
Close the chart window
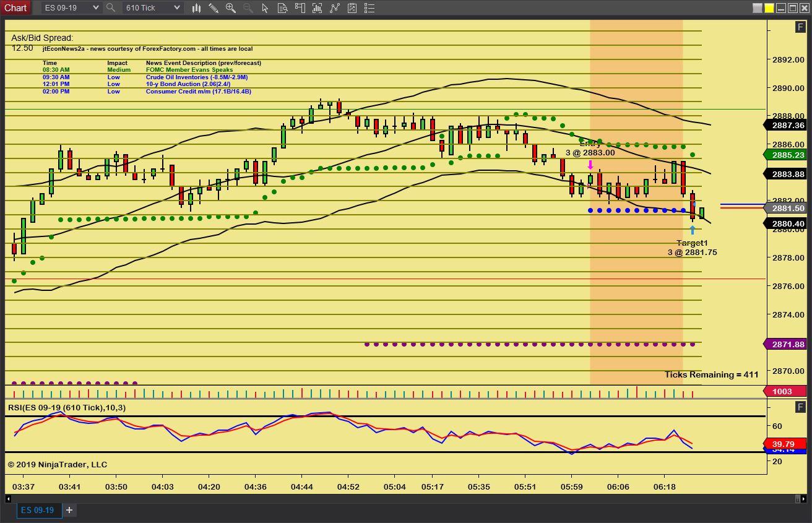(x=803, y=8)
